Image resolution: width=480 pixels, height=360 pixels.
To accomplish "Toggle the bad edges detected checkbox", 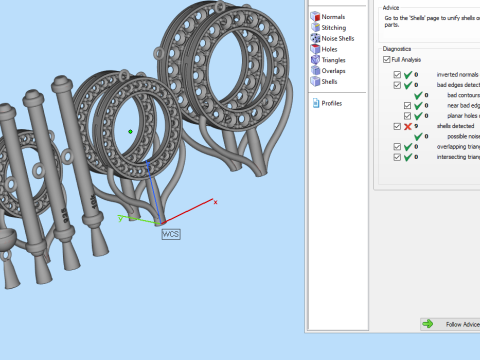I will [397, 85].
